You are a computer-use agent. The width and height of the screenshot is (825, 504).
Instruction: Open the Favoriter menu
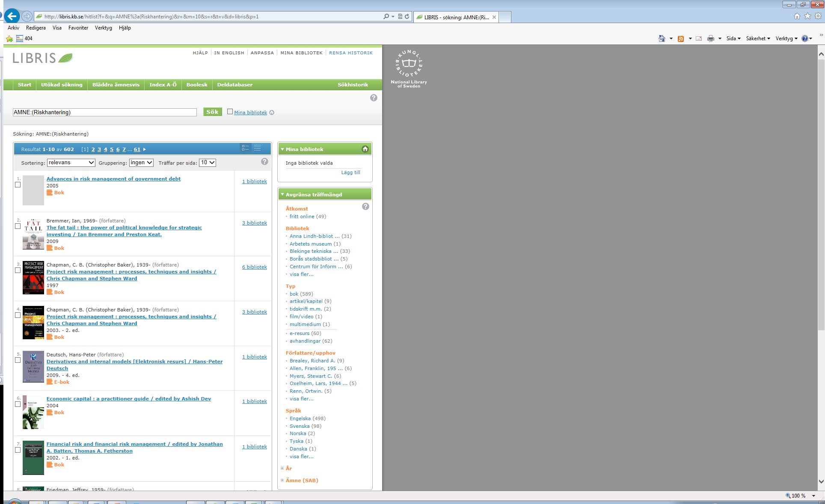[78, 28]
